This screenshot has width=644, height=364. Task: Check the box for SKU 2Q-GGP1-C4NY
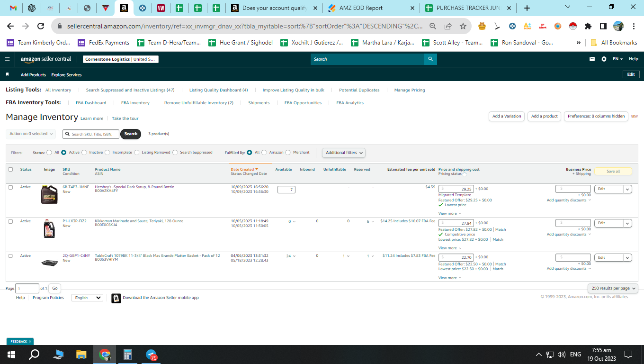10,256
